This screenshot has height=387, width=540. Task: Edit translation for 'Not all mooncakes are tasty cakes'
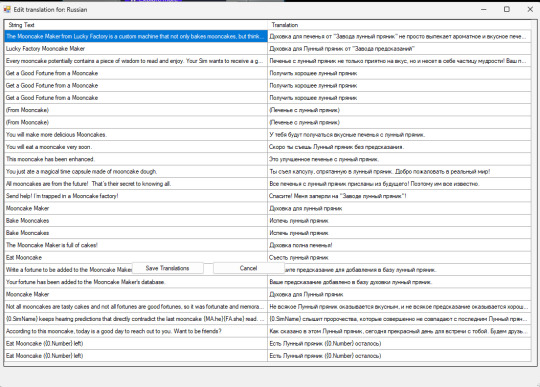tap(399, 306)
